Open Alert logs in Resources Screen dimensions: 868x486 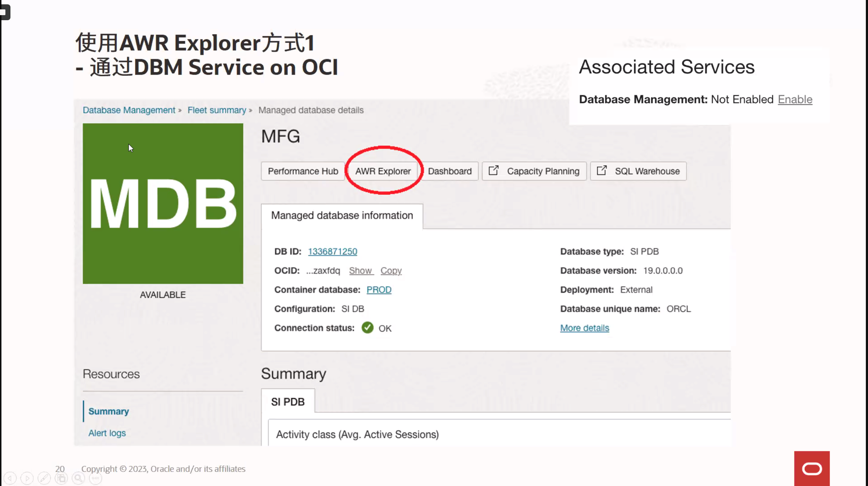coord(107,433)
